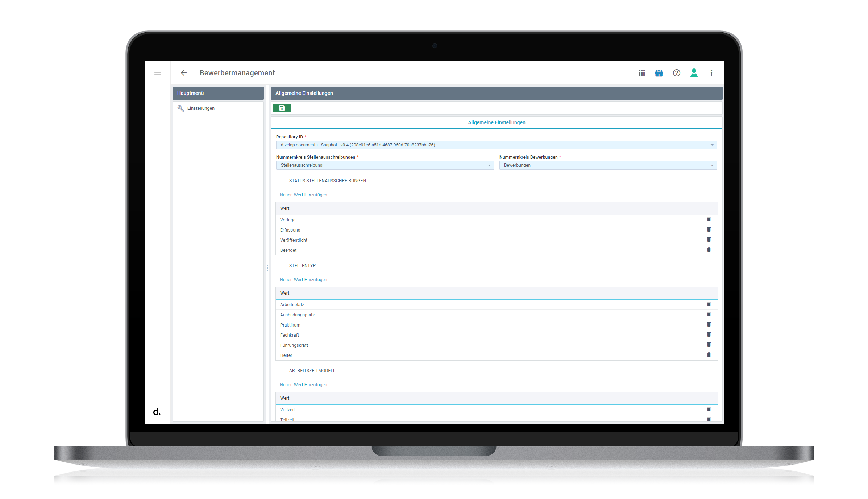Add new value under Stellentyp

pyautogui.click(x=303, y=280)
